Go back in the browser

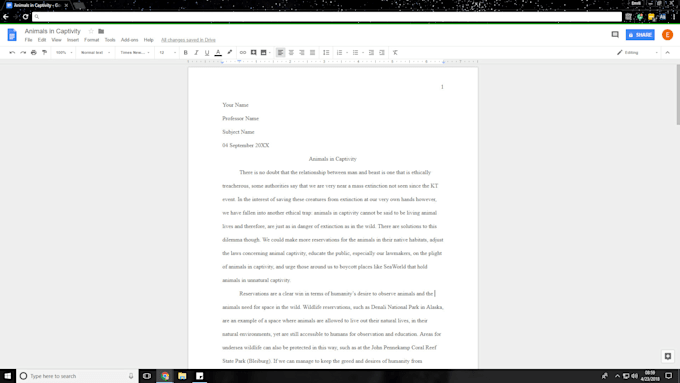pyautogui.click(x=6, y=16)
